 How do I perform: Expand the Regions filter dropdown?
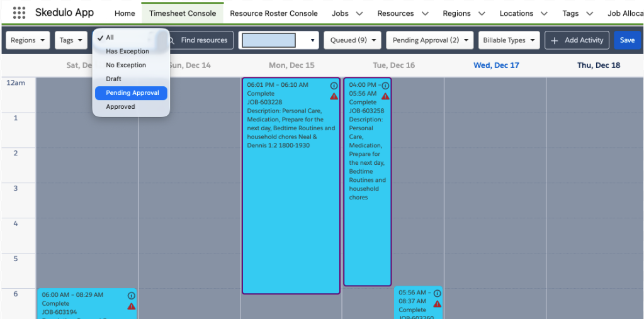click(28, 40)
